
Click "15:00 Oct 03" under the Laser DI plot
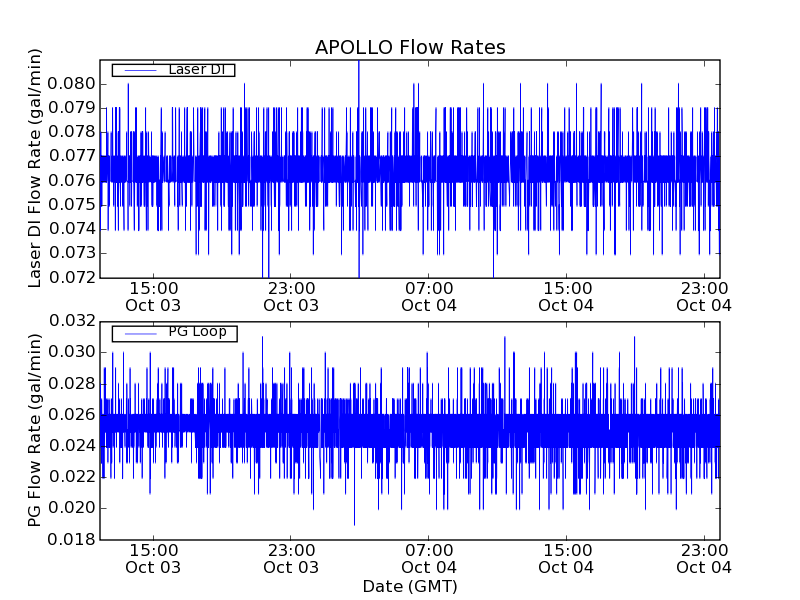(x=153, y=297)
